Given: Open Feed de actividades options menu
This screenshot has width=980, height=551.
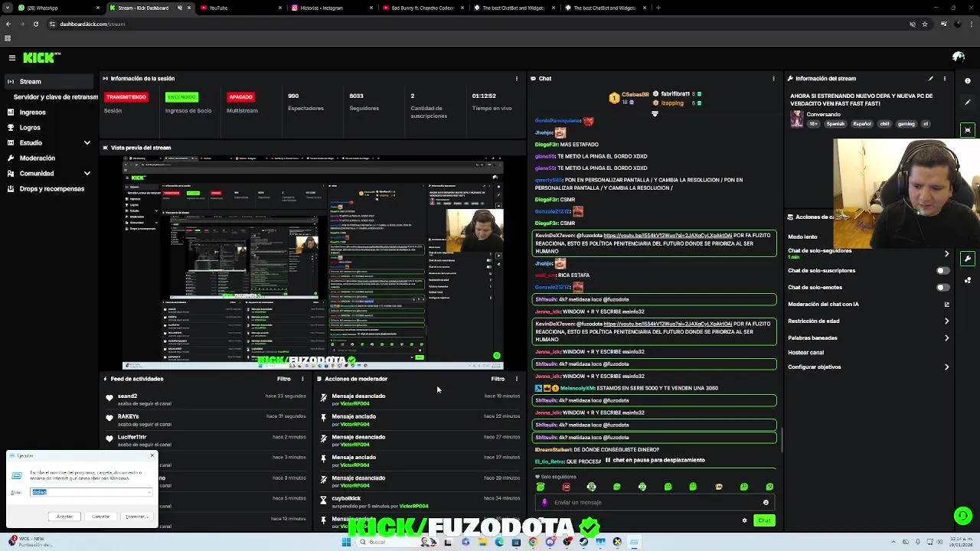Looking at the screenshot, I should pos(302,379).
